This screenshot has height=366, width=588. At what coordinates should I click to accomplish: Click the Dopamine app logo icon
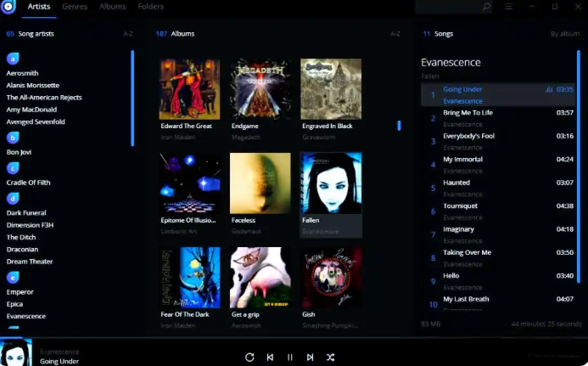(8, 8)
